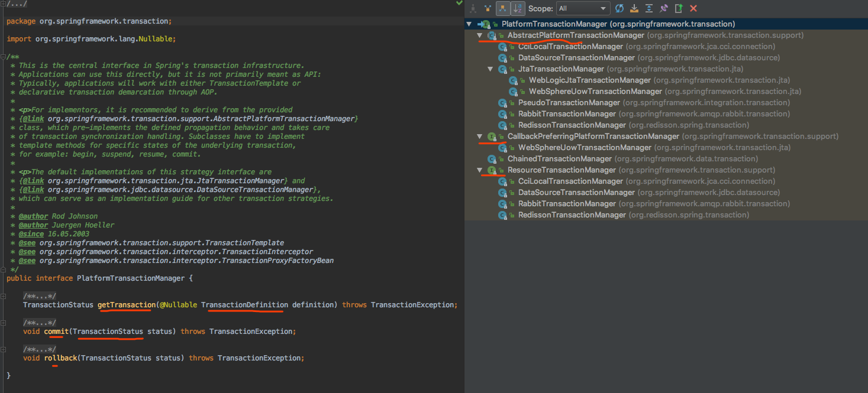Select PseudoTransactionManager in the tree
Viewport: 868px width, 393px height.
[x=569, y=103]
